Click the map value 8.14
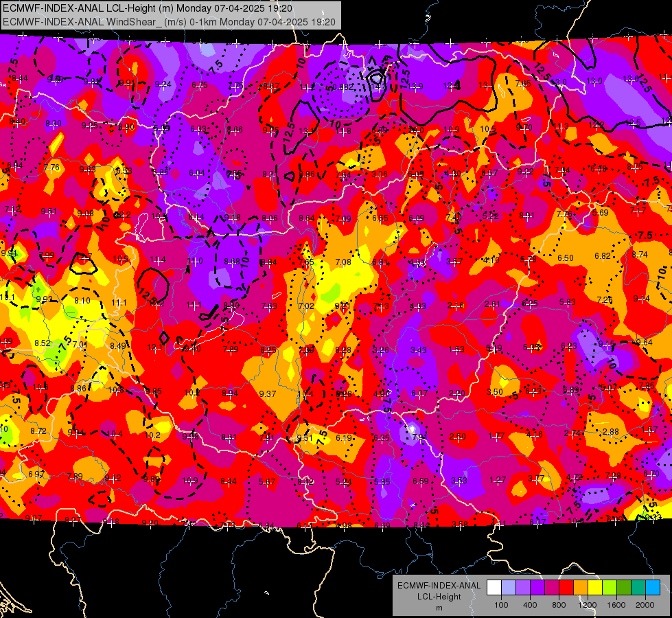 pyautogui.click(x=196, y=217)
